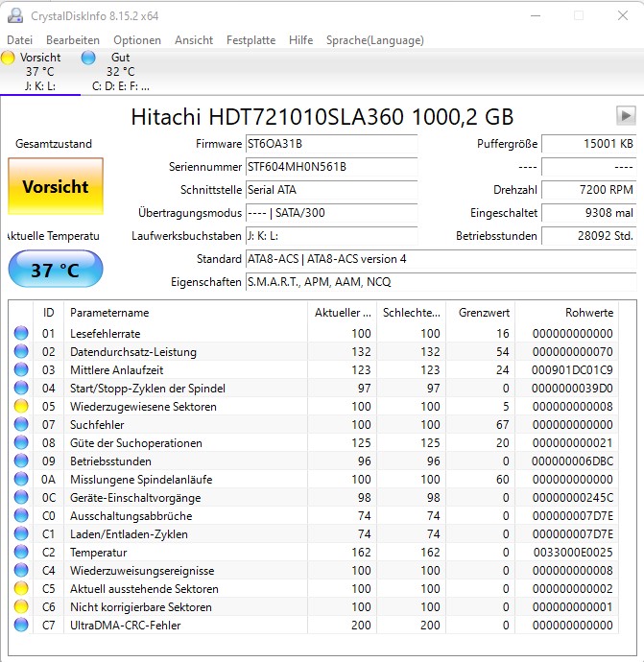The image size is (644, 662).
Task: Click the Eingeschaltet 9308 mal field
Action: point(588,213)
